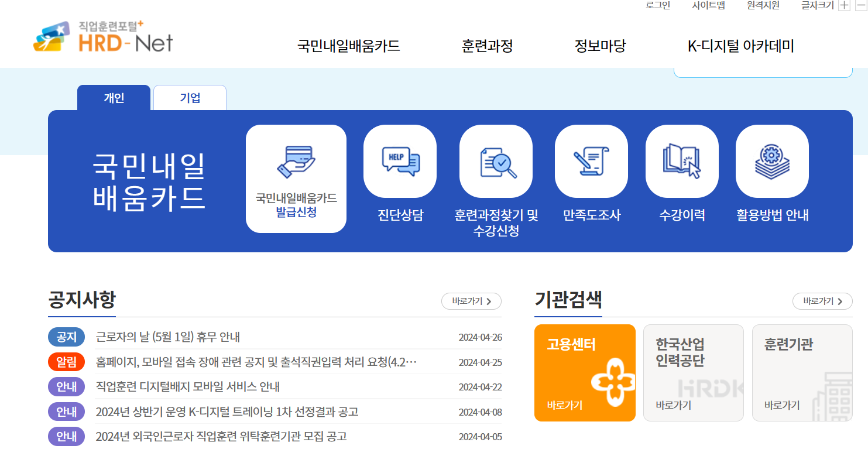Viewport: 868px width, 449px height.
Task: Open 국민내일배움카드 발급신청 card icon
Action: click(x=296, y=179)
